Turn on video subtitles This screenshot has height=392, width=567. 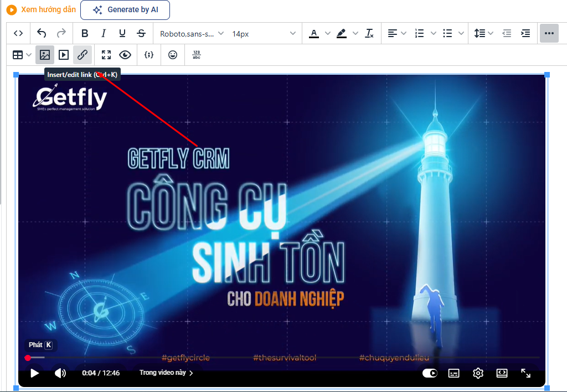(453, 373)
